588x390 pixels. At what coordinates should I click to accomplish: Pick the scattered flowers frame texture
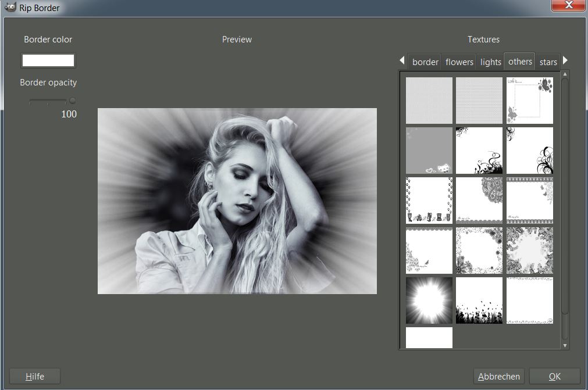479,251
